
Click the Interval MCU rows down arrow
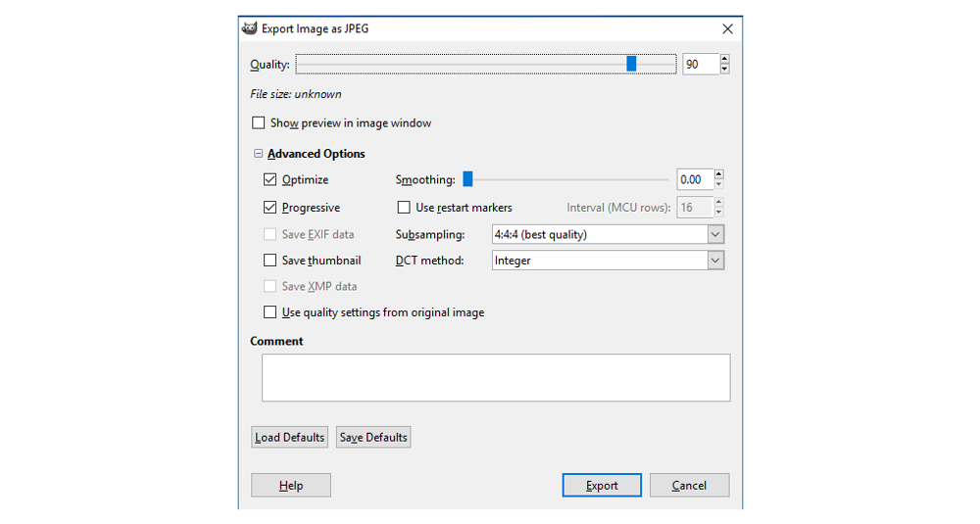click(x=718, y=213)
